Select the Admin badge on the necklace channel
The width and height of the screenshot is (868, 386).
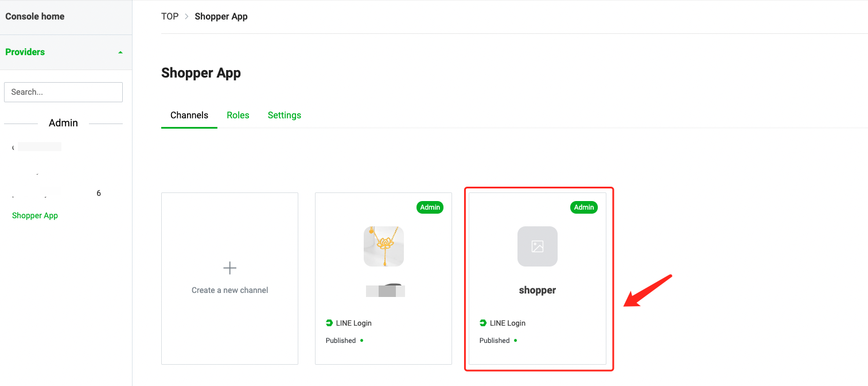(x=430, y=207)
